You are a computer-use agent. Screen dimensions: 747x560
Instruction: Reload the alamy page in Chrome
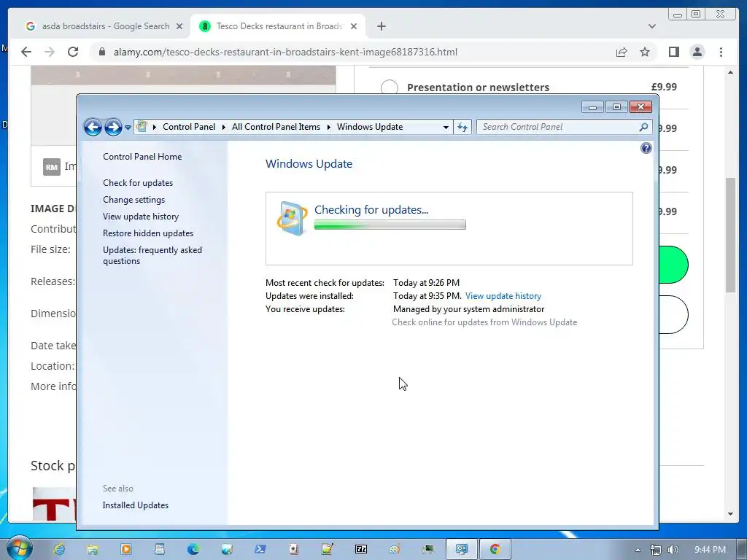(73, 52)
